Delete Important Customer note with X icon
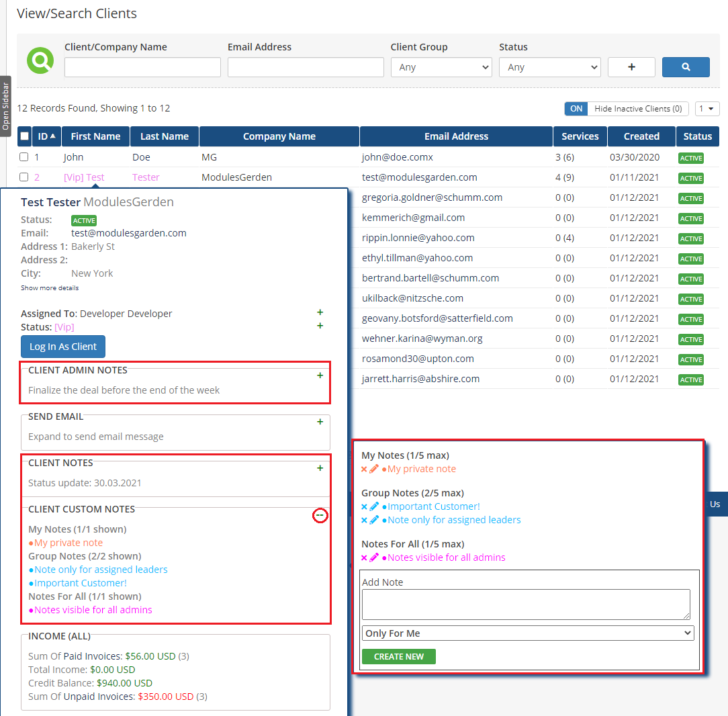 (365, 506)
